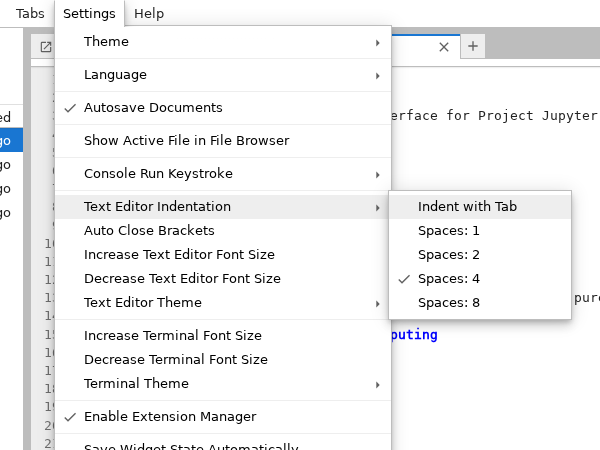Open the Theme submenu
The width and height of the screenshot is (600, 450).
pyautogui.click(x=223, y=42)
